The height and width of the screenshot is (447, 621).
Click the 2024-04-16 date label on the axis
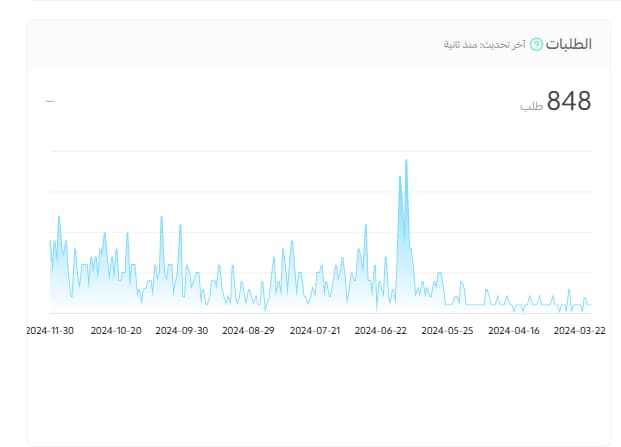tap(514, 330)
